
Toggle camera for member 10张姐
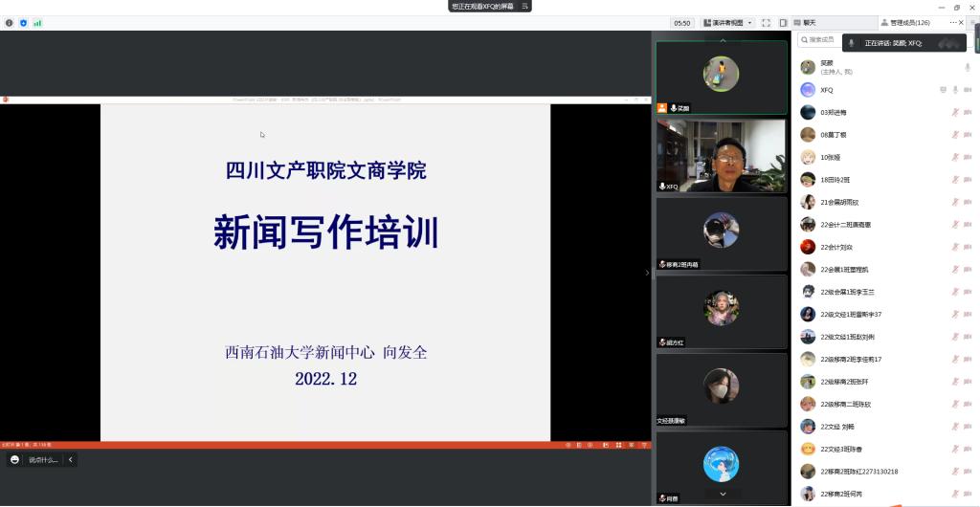point(968,157)
